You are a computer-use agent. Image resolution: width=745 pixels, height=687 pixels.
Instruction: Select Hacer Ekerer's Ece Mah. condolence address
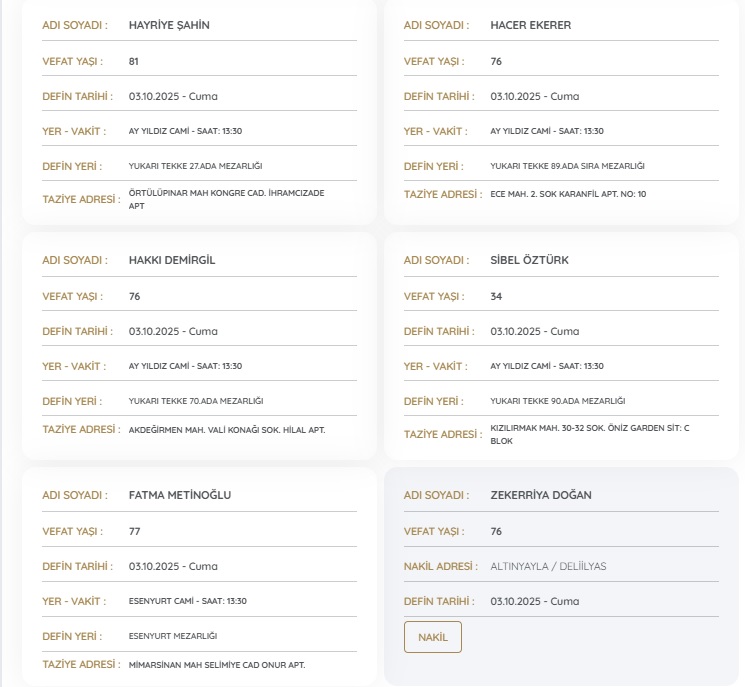(568, 194)
